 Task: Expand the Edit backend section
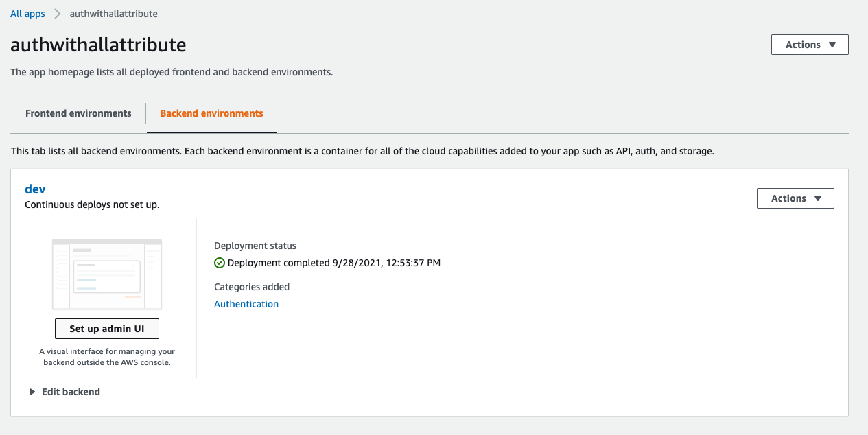[x=64, y=392]
